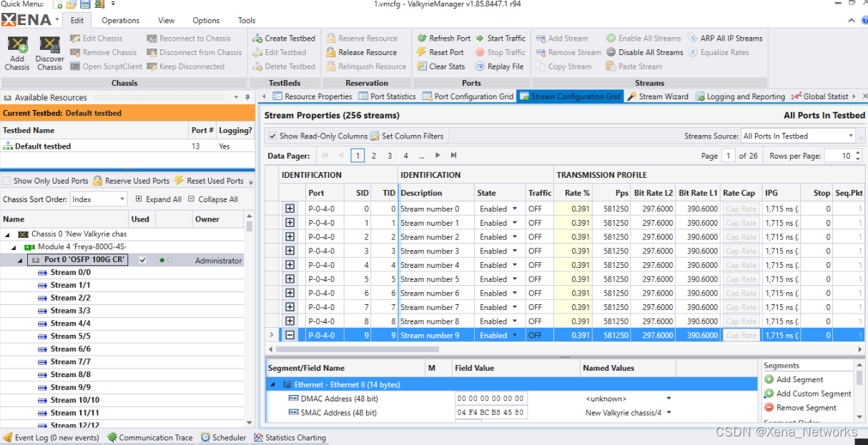Open DMAC named values dropdown
The width and height of the screenshot is (868, 445).
tap(669, 399)
